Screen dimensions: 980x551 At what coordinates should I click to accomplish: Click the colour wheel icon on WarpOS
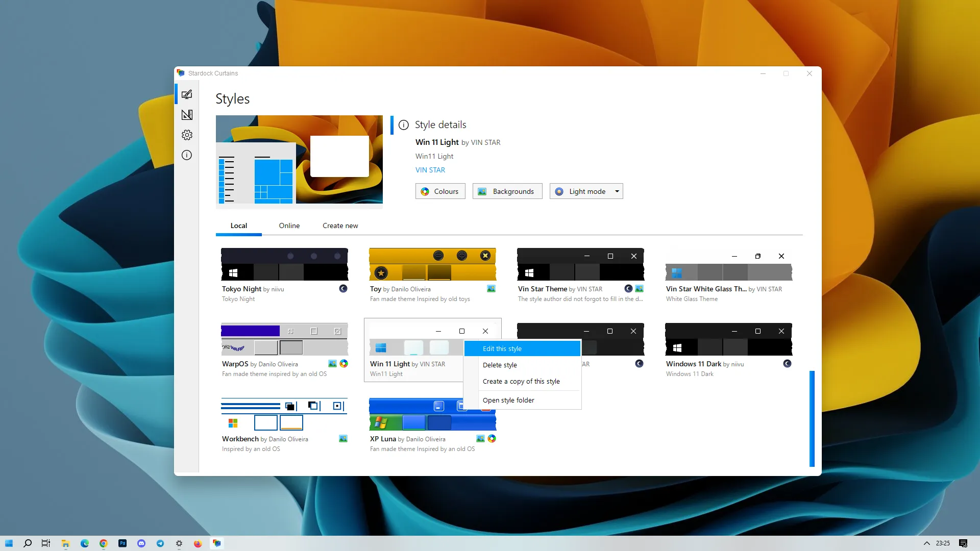[x=344, y=364]
